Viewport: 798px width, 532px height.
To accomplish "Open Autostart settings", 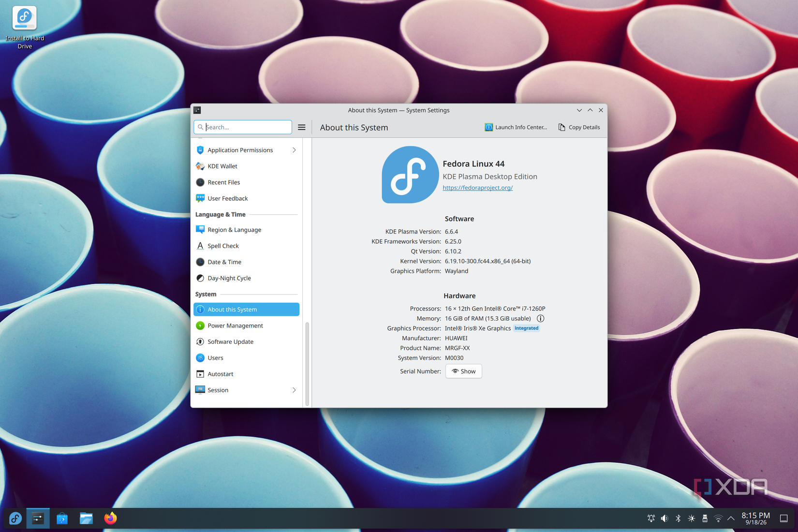I will point(247,374).
